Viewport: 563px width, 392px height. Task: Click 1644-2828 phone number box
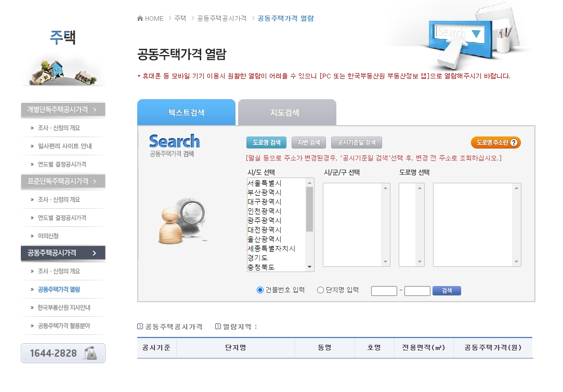pyautogui.click(x=63, y=353)
